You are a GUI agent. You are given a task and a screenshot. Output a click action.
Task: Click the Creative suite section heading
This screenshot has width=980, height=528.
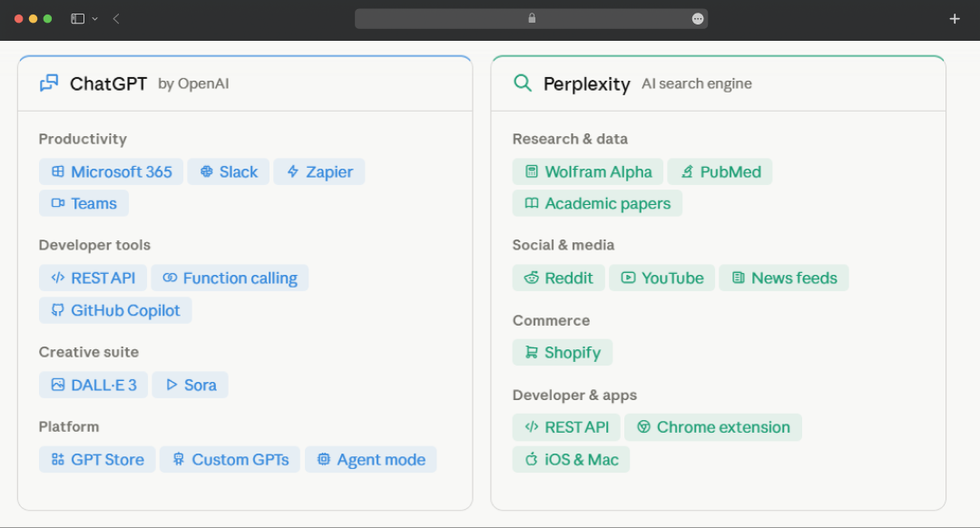(x=89, y=352)
